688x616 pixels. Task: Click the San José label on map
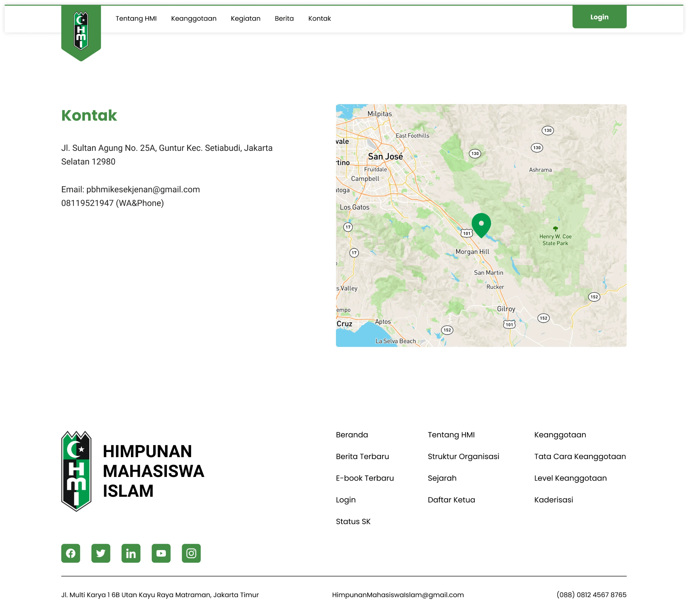click(385, 156)
